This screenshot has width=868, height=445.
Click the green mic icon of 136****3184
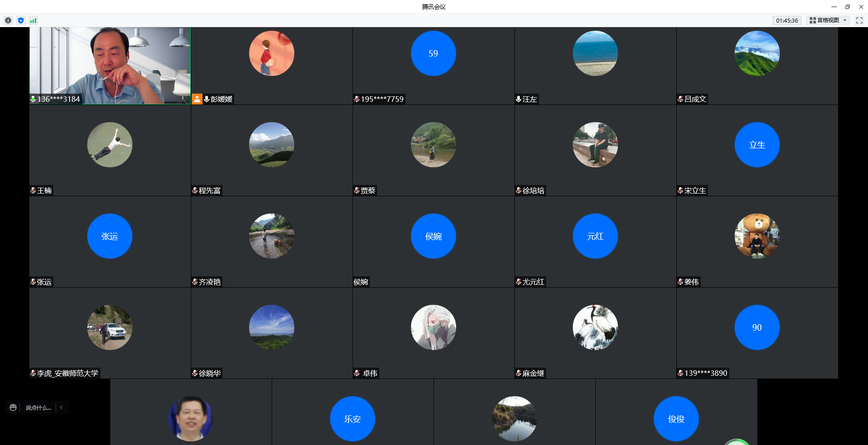(33, 99)
